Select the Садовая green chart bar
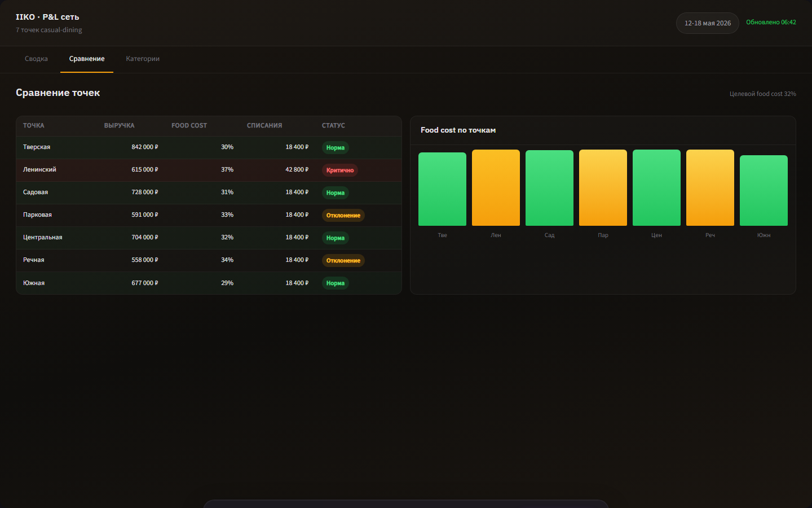The height and width of the screenshot is (508, 812). point(549,188)
